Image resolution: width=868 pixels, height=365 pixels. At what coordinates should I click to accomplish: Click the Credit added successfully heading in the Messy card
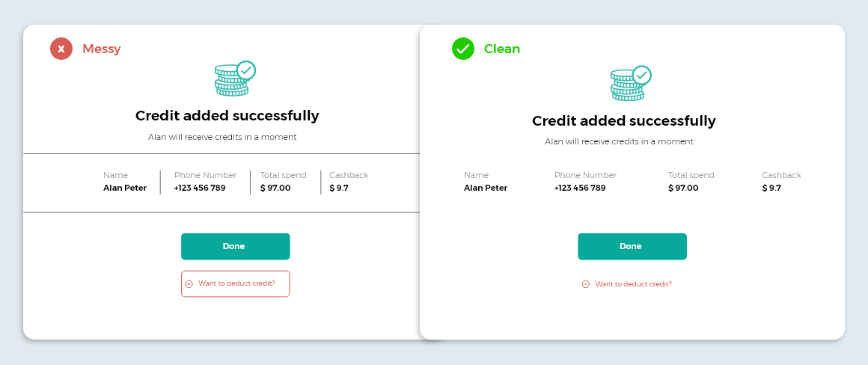(x=227, y=116)
